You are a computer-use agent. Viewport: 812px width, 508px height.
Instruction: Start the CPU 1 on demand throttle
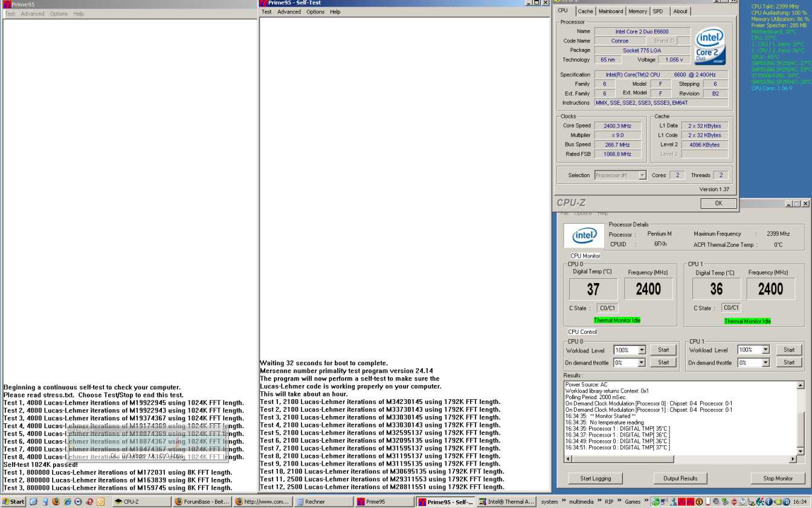click(789, 363)
